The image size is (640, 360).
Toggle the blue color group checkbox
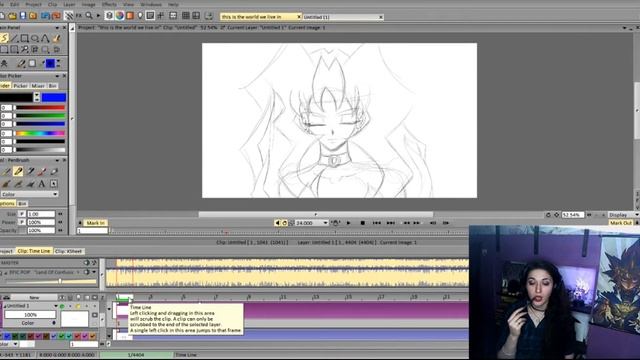coord(7,336)
